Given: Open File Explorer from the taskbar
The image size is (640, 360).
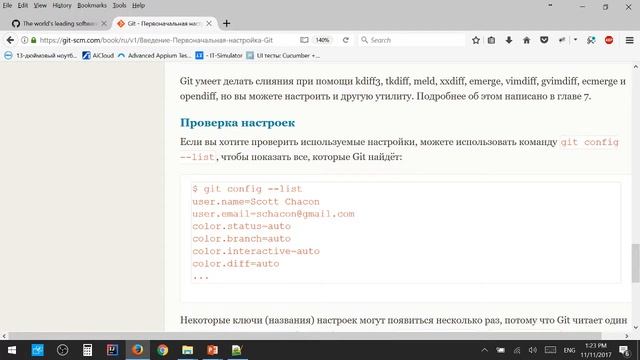Looking at the screenshot, I should coord(187,350).
